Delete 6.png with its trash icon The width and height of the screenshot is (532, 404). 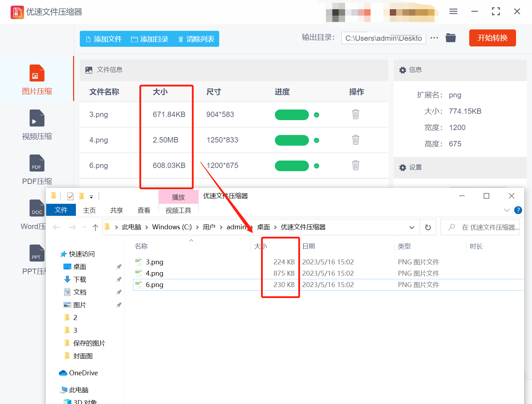pyautogui.click(x=356, y=165)
